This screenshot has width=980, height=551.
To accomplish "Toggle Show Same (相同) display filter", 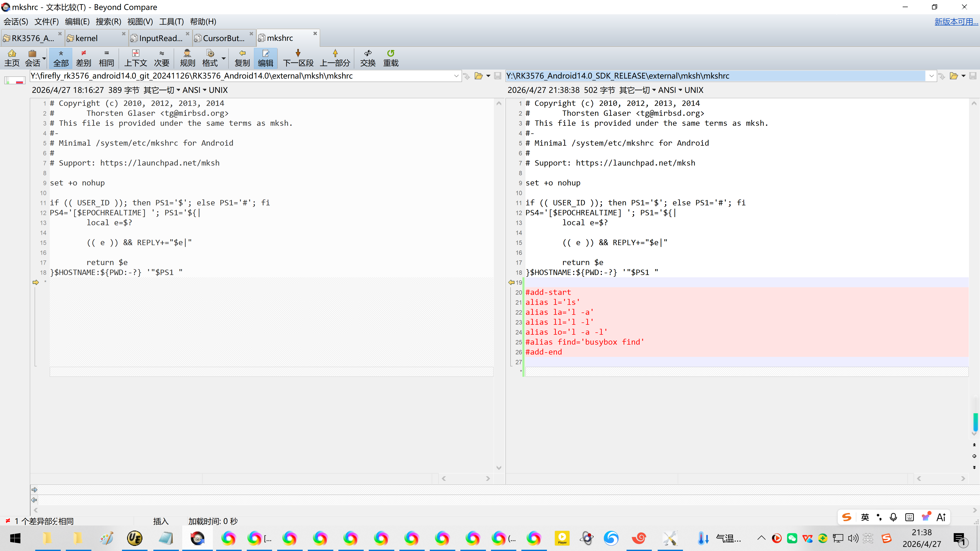I will [x=106, y=58].
